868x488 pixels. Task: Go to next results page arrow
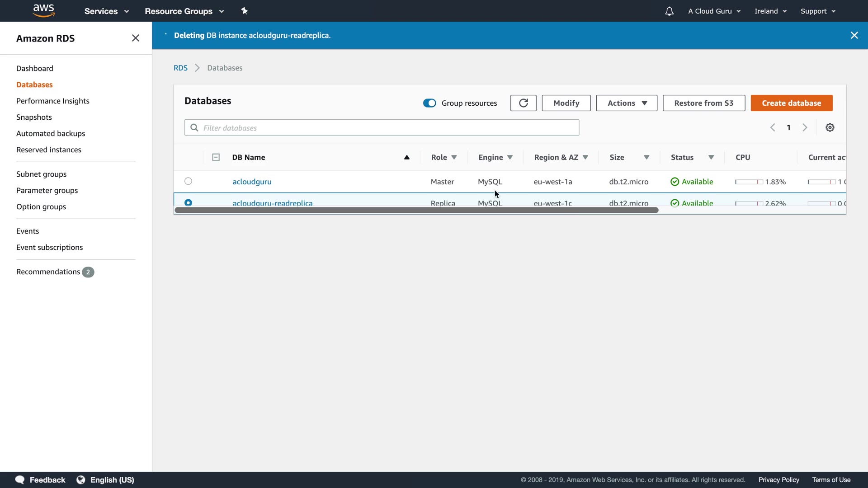[x=805, y=128]
